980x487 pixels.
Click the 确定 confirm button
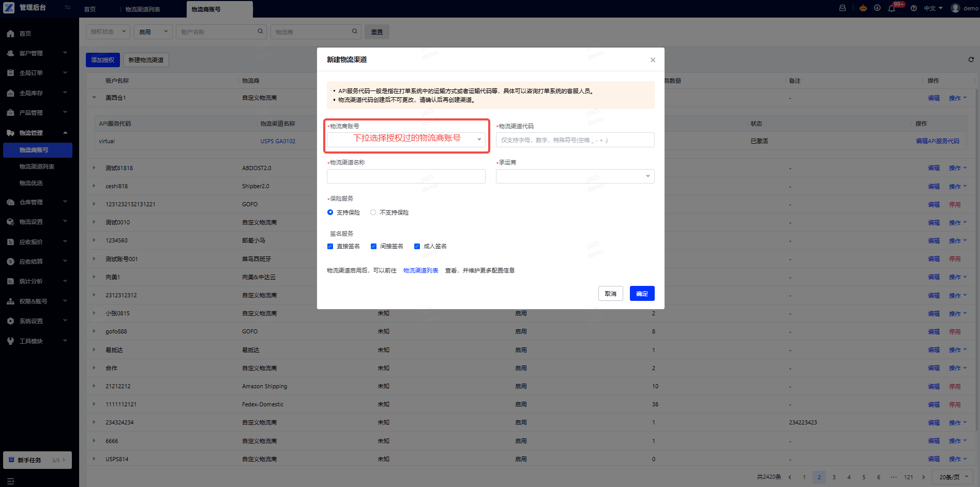click(642, 294)
